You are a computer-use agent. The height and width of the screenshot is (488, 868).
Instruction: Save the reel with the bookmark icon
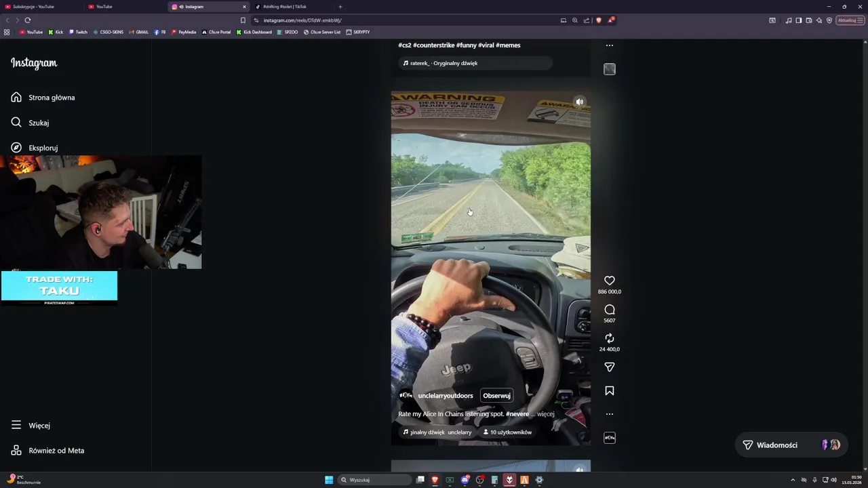pos(609,391)
